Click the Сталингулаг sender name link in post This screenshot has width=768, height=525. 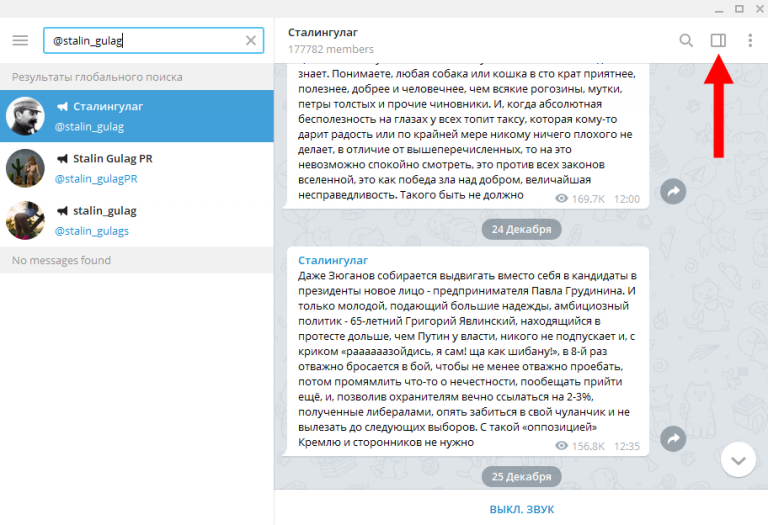click(x=333, y=260)
